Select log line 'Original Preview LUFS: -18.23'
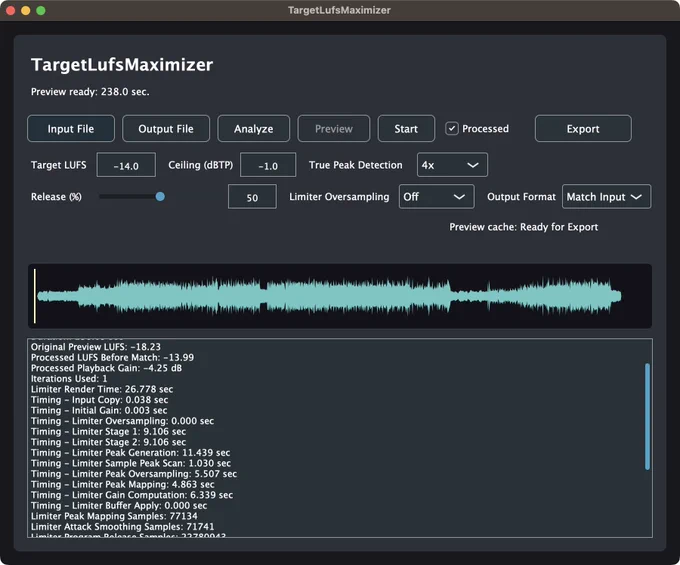The height and width of the screenshot is (565, 680). pos(95,347)
